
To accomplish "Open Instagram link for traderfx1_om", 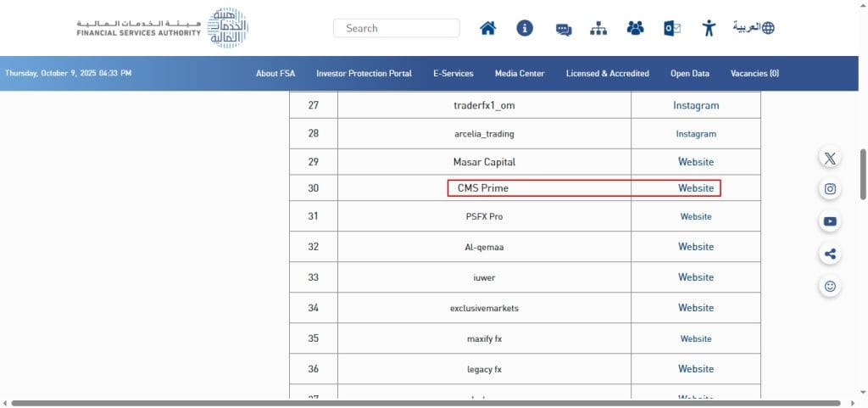I will tap(696, 106).
